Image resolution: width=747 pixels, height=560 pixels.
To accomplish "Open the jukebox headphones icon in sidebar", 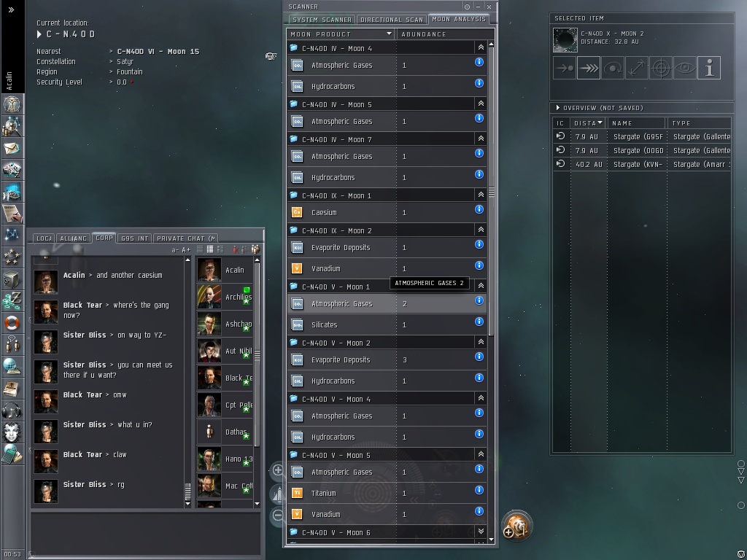I will pos(12,411).
